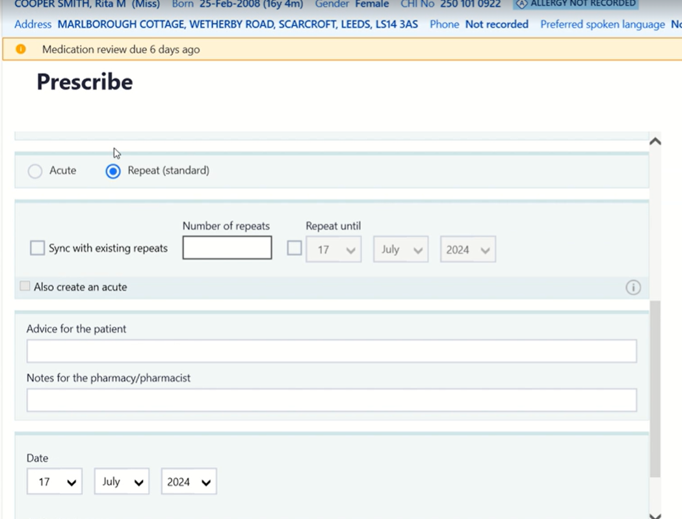Screen dimensions: 682x522
Task: Click the Number of repeats field
Action: click(x=227, y=248)
